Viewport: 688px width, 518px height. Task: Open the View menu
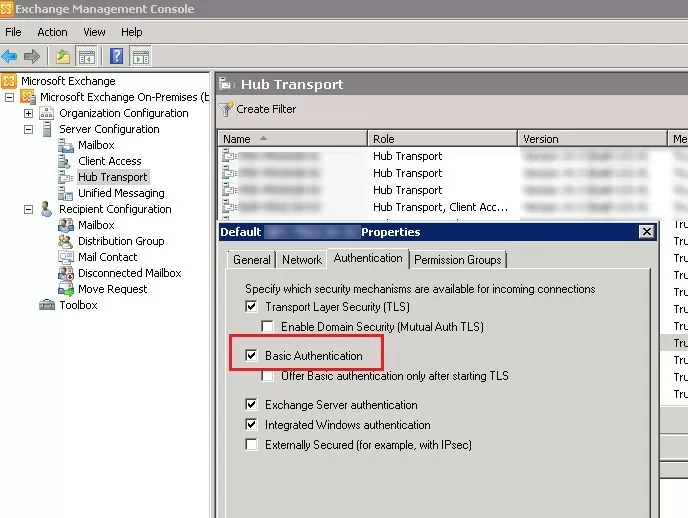click(x=94, y=32)
